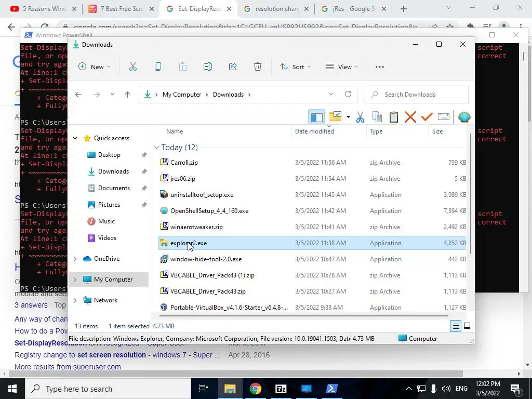Viewport: 532px width, 399px height.
Task: Click the greyed Paste icon in command bar
Action: tap(182, 67)
